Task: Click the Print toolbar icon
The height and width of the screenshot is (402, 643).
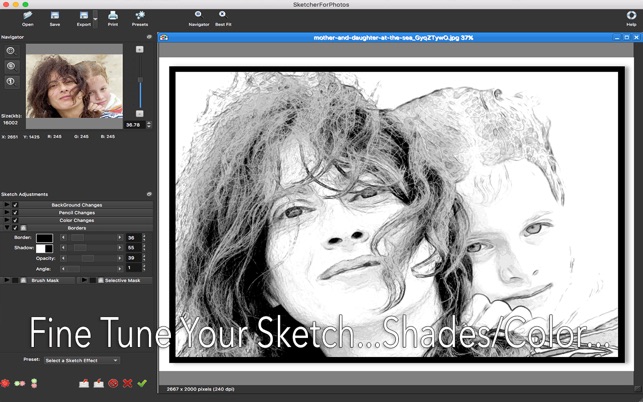Action: point(112,15)
